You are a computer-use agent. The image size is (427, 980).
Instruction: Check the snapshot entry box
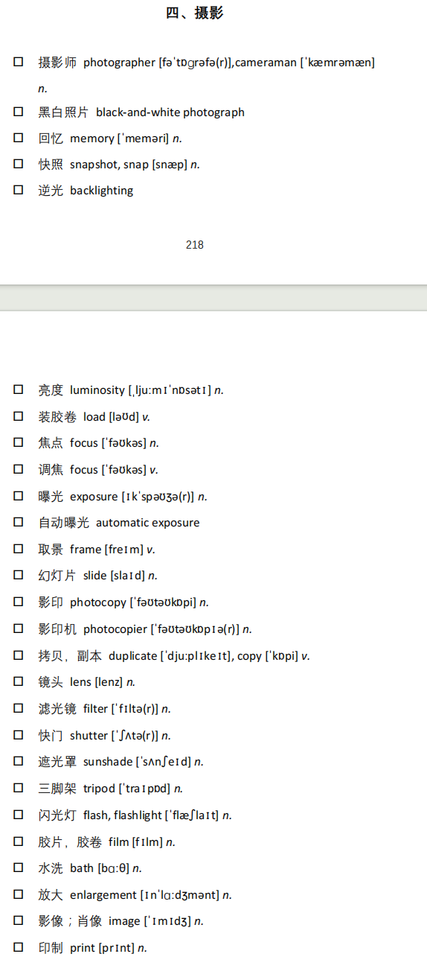19,164
